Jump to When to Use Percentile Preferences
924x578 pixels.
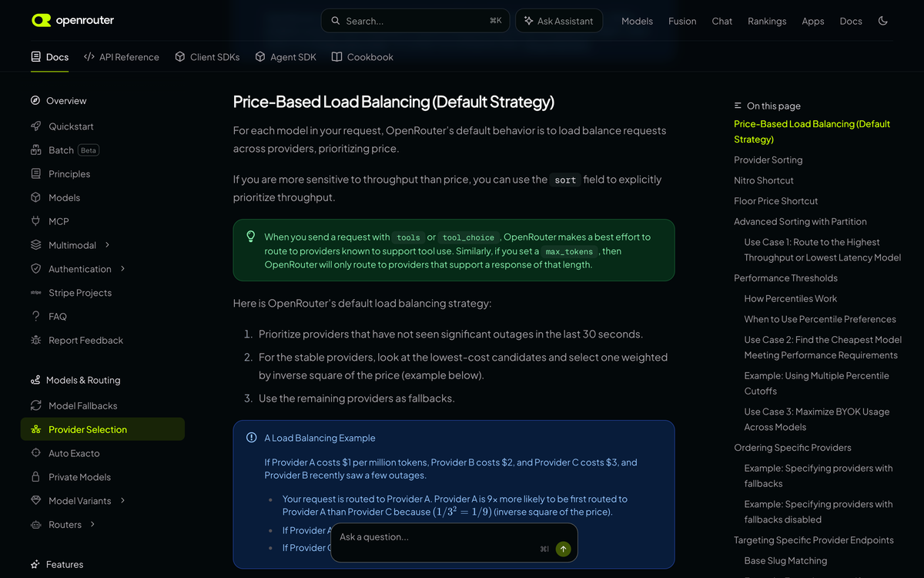pyautogui.click(x=820, y=319)
